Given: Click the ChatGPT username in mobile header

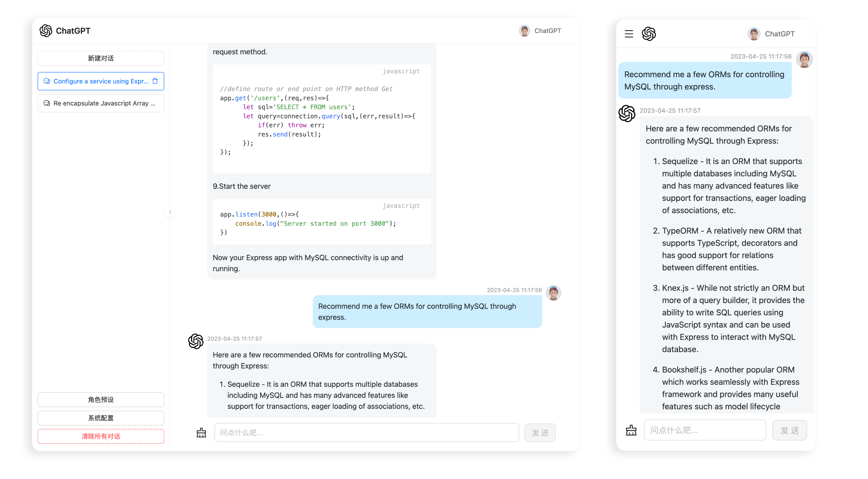Looking at the screenshot, I should click(779, 34).
